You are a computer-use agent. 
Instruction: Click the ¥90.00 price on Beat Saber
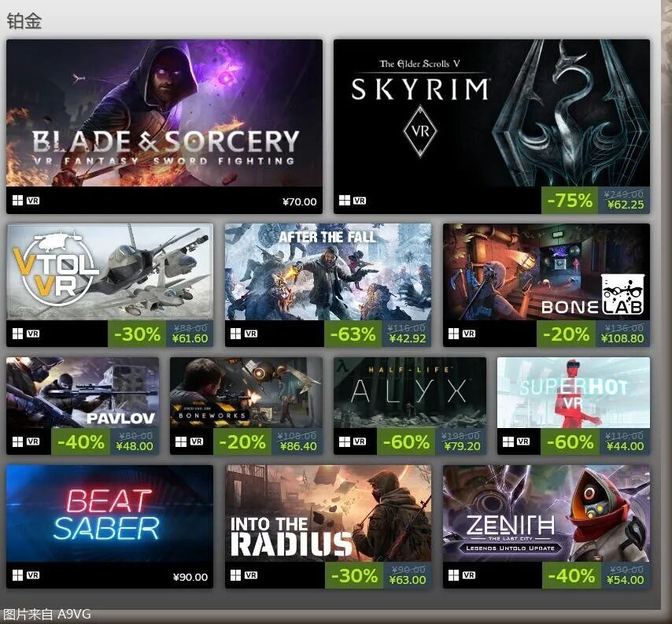pyautogui.click(x=190, y=578)
